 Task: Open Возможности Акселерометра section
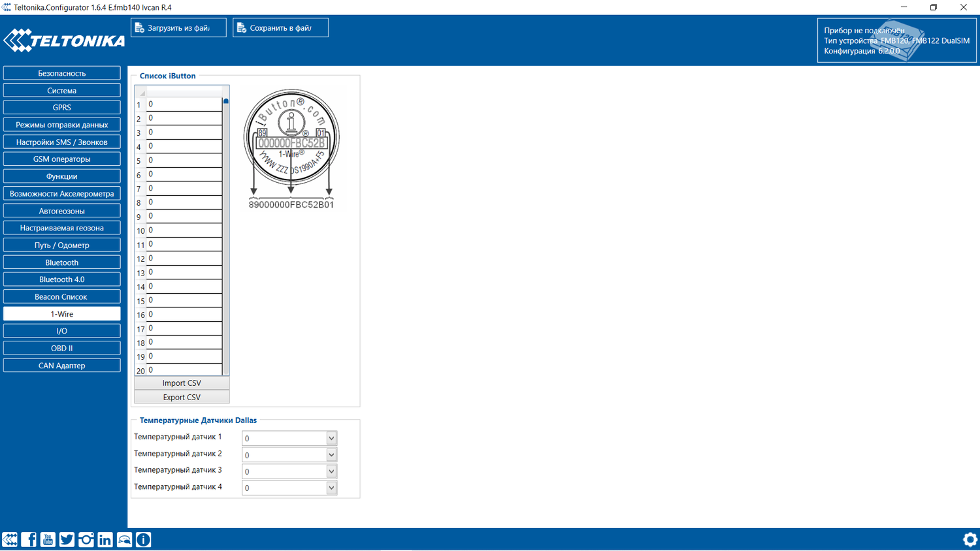click(62, 193)
